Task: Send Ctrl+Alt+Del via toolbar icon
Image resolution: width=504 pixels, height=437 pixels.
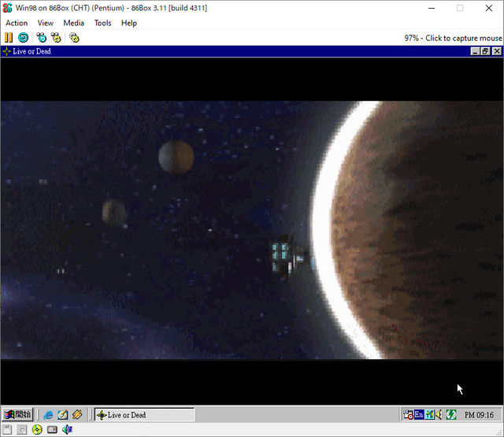Action: click(x=42, y=38)
